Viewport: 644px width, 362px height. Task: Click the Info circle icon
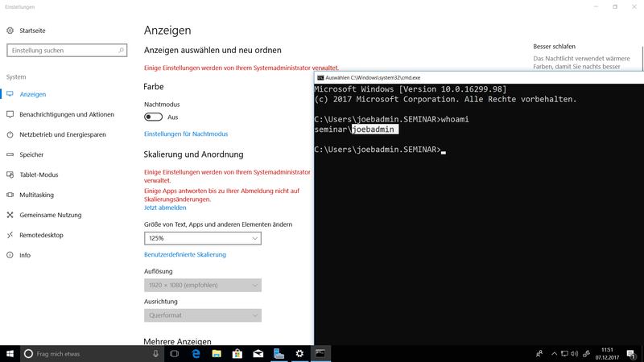point(10,255)
